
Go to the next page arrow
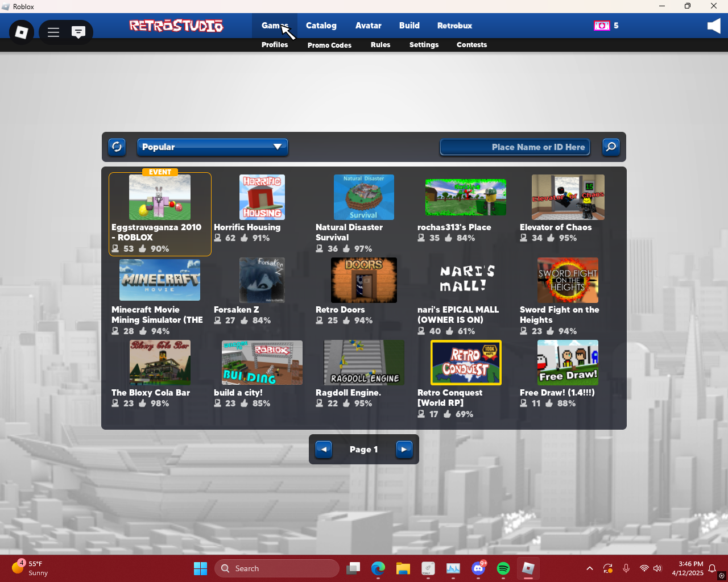click(x=404, y=449)
